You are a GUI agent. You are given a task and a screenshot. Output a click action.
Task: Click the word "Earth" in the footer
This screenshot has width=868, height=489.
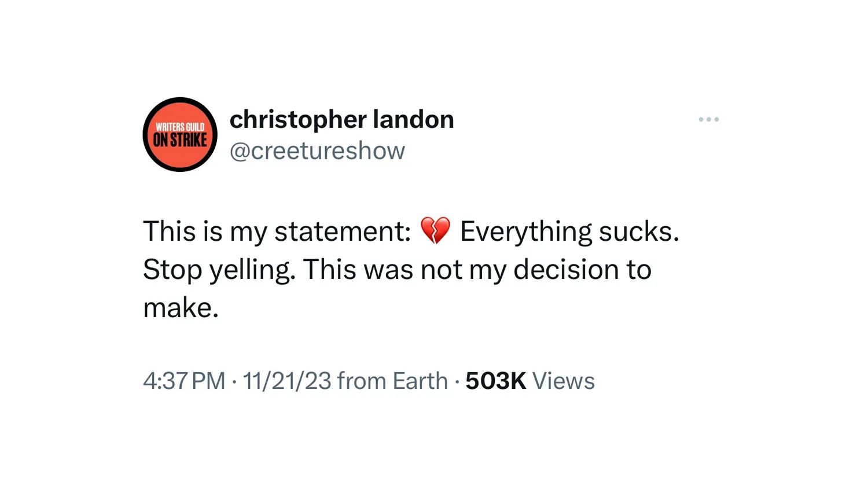pyautogui.click(x=420, y=381)
